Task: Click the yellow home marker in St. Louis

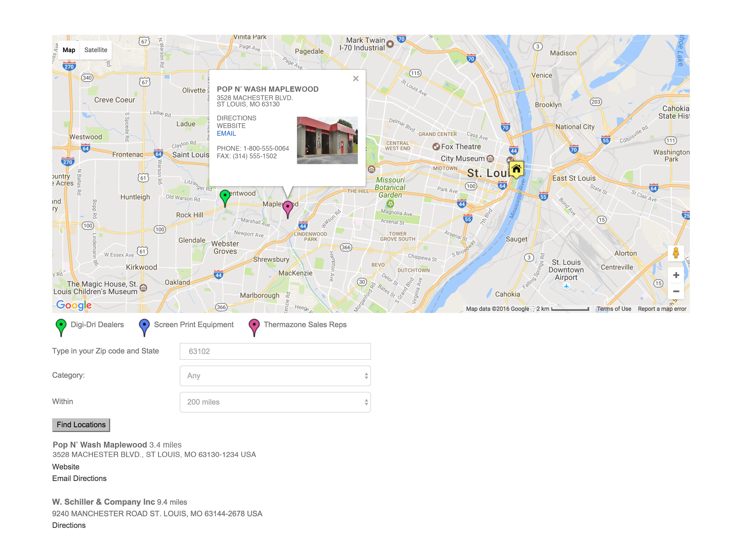Action: coord(516,169)
